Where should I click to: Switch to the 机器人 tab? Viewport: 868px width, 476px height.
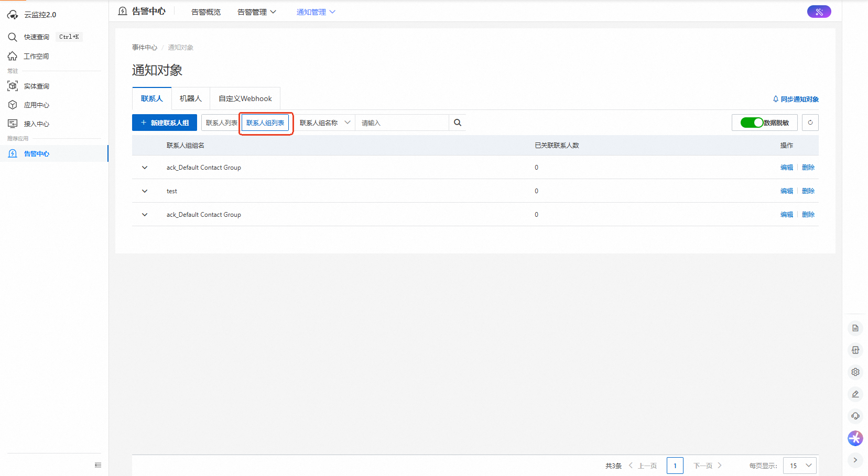coord(191,98)
